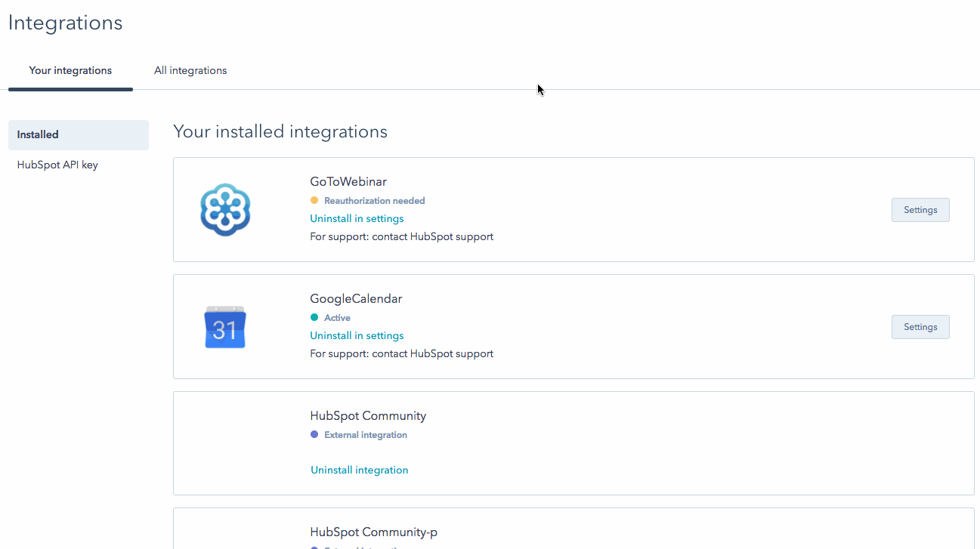The image size is (980, 549).
Task: Click Uninstall in settings under GoogleCalendar
Action: (x=357, y=335)
